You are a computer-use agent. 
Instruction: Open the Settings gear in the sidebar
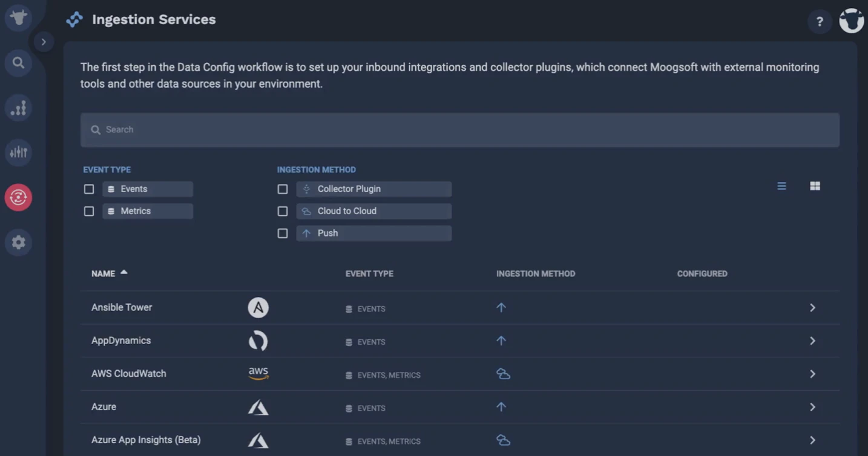[18, 242]
